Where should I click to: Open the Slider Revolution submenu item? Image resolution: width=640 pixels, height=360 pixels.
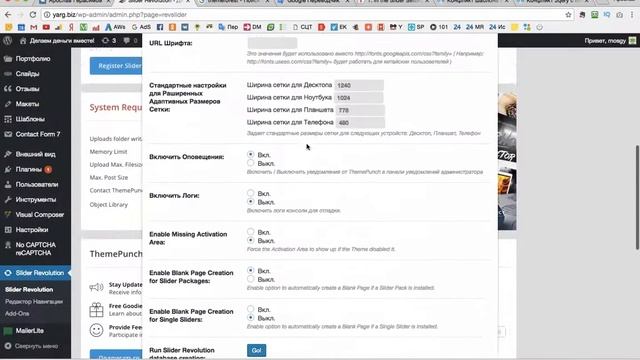[x=29, y=289]
